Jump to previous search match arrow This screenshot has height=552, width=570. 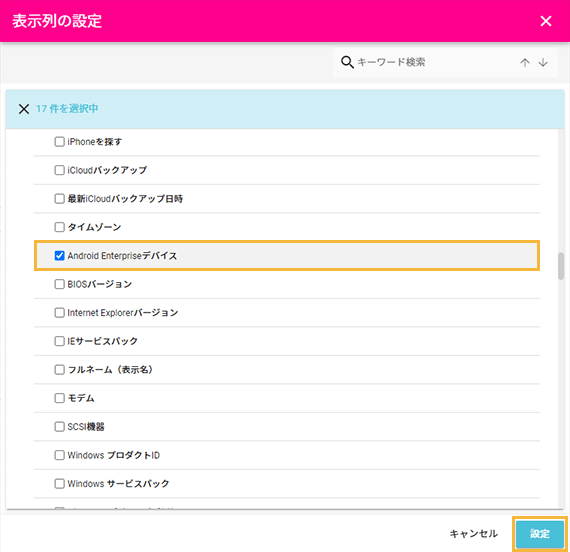tap(525, 63)
